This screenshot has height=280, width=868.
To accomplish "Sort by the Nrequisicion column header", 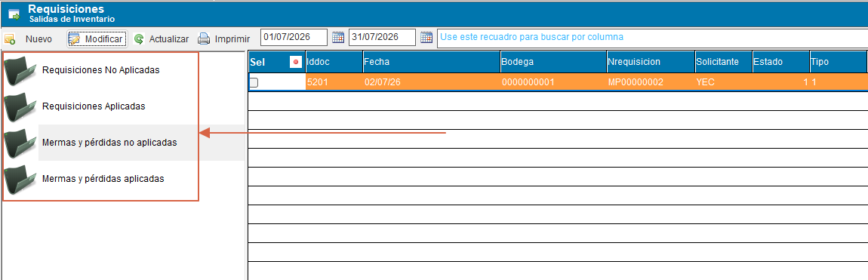I will coord(650,62).
